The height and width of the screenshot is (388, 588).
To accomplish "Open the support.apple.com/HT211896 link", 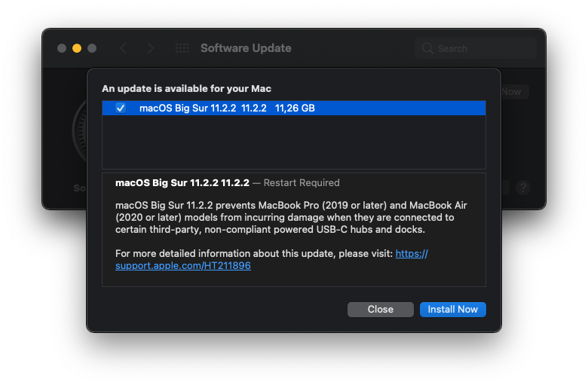I will [183, 266].
